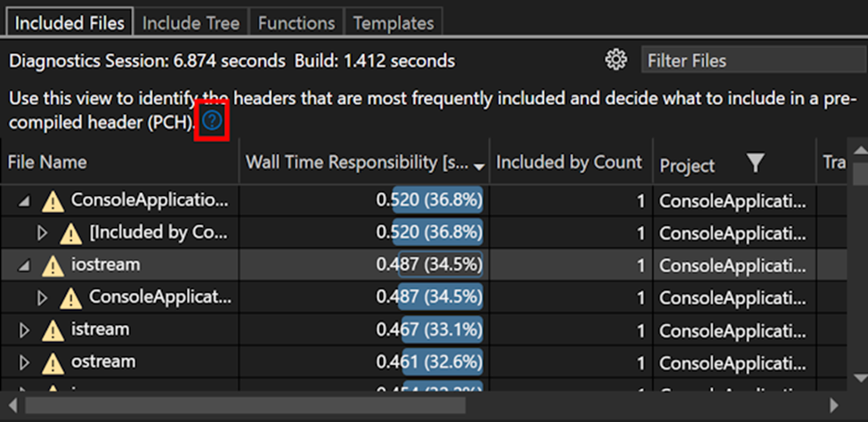Collapse the top ConsoleApplication file node

tap(24, 202)
